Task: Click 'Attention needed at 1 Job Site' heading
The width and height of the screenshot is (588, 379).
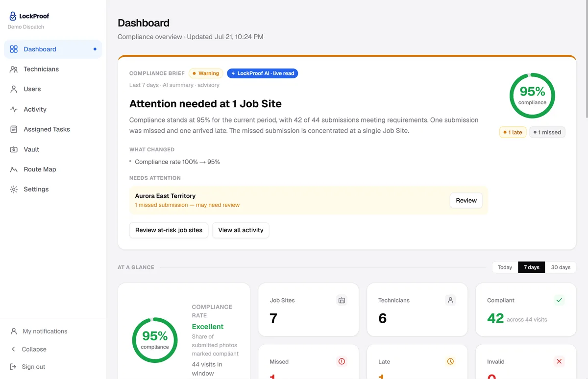Action: click(x=205, y=104)
